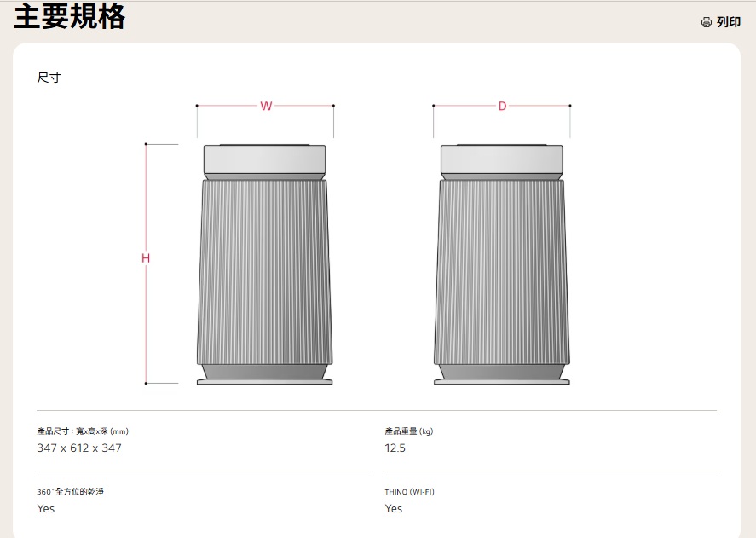Click the top cap of the depth-view purifier

pos(501,159)
